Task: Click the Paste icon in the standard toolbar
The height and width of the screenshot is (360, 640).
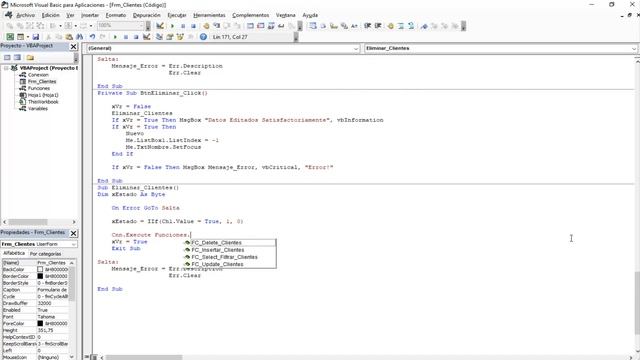Action: coord(69,37)
